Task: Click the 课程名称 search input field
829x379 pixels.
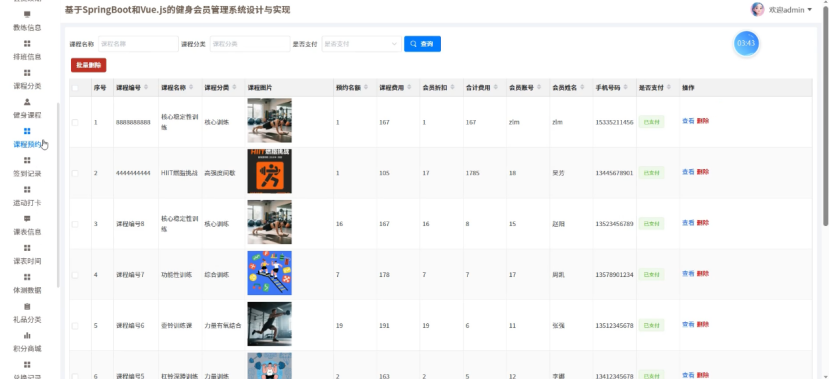Action: click(x=138, y=44)
